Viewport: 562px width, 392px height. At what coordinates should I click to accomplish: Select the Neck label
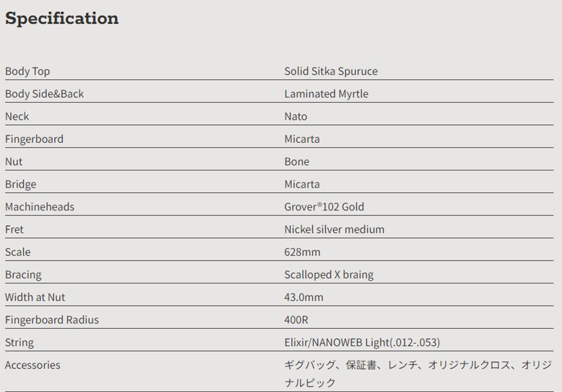pyautogui.click(x=17, y=116)
